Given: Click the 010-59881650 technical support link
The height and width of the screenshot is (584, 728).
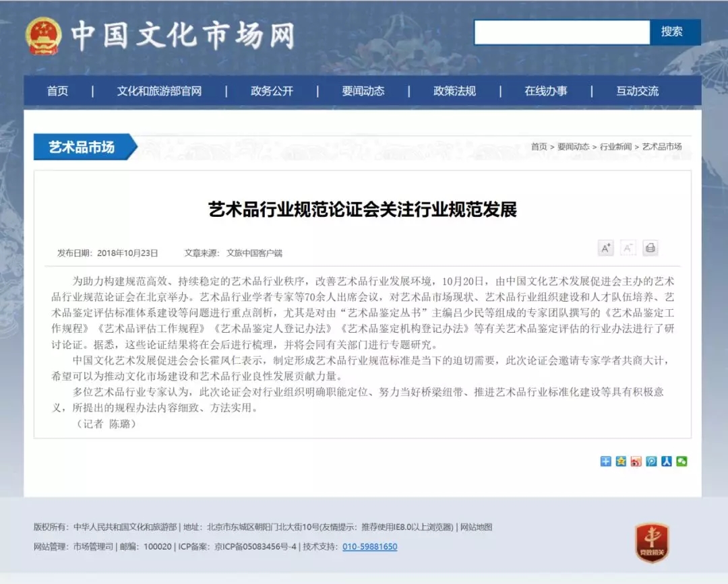Looking at the screenshot, I should point(369,547).
